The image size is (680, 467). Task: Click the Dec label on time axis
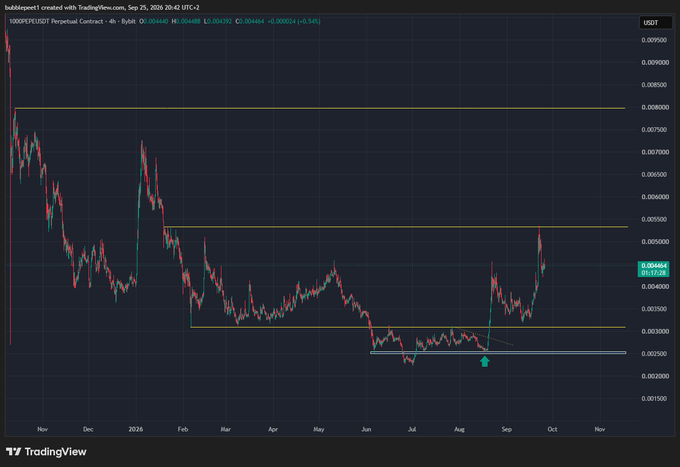[88, 429]
